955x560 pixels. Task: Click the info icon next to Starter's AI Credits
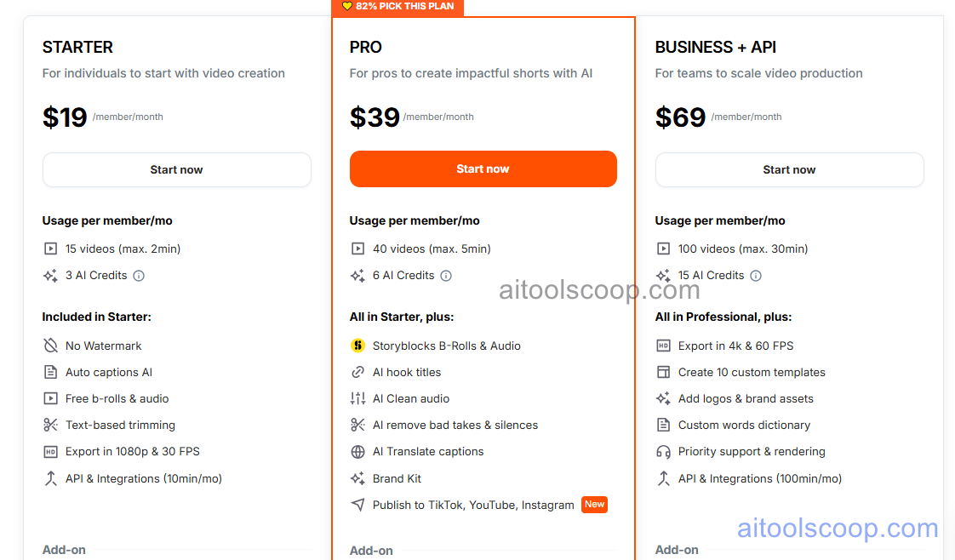(140, 275)
